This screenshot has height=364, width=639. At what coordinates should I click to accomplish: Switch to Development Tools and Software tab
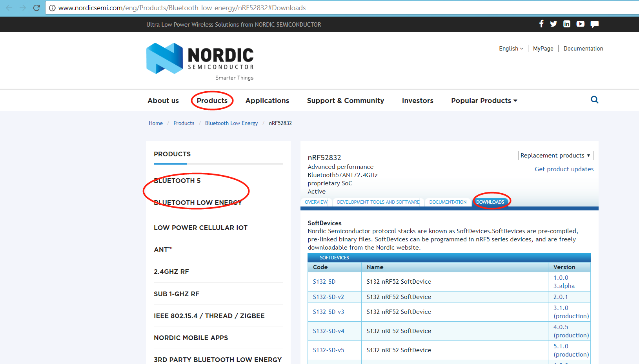378,202
